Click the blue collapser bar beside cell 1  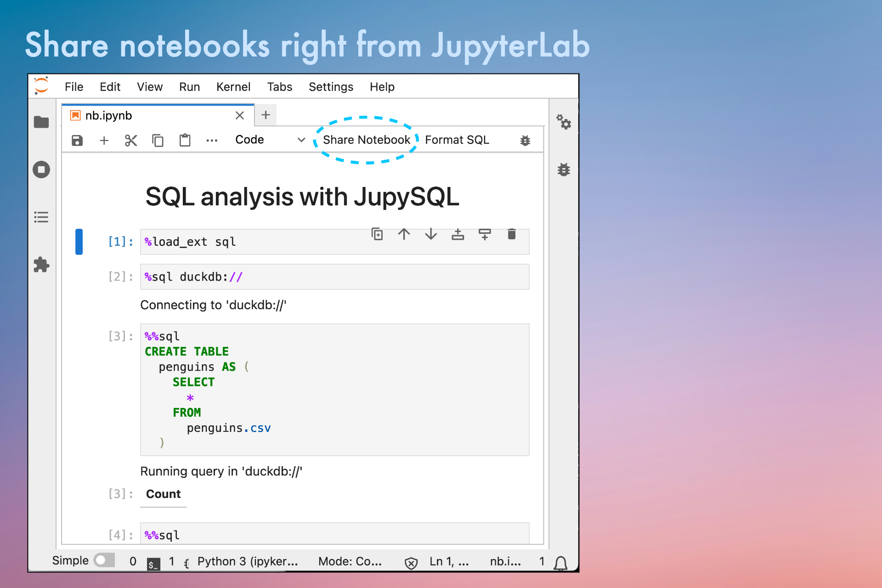pyautogui.click(x=79, y=242)
